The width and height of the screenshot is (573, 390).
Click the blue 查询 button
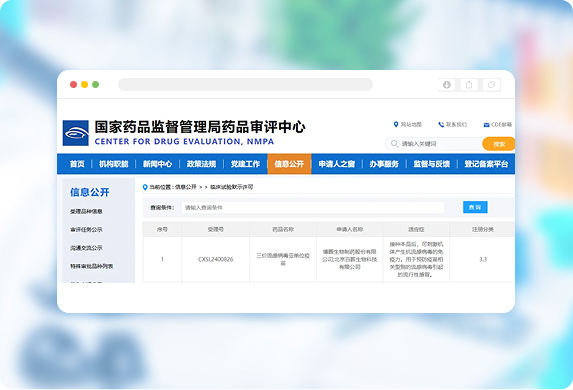click(475, 207)
